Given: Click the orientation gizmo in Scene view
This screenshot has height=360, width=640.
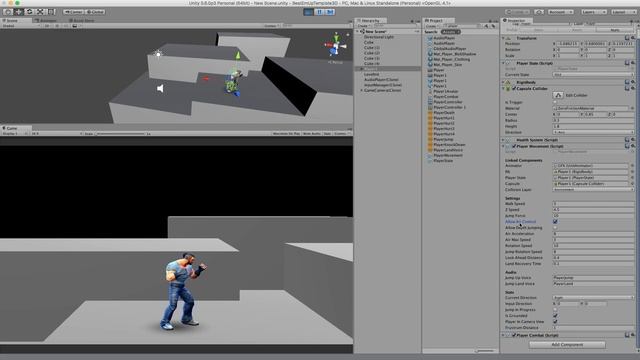Looking at the screenshot, I should click(x=336, y=46).
